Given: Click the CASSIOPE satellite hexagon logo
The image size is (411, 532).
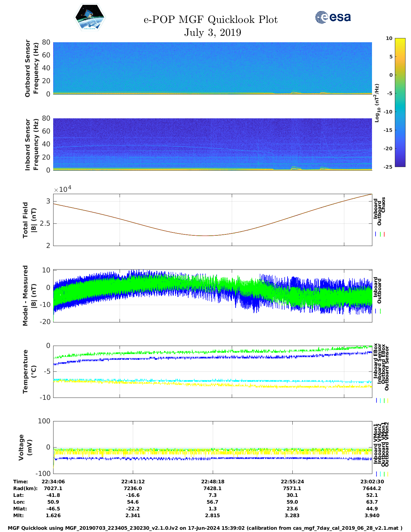Looking at the screenshot, I should [90, 18].
